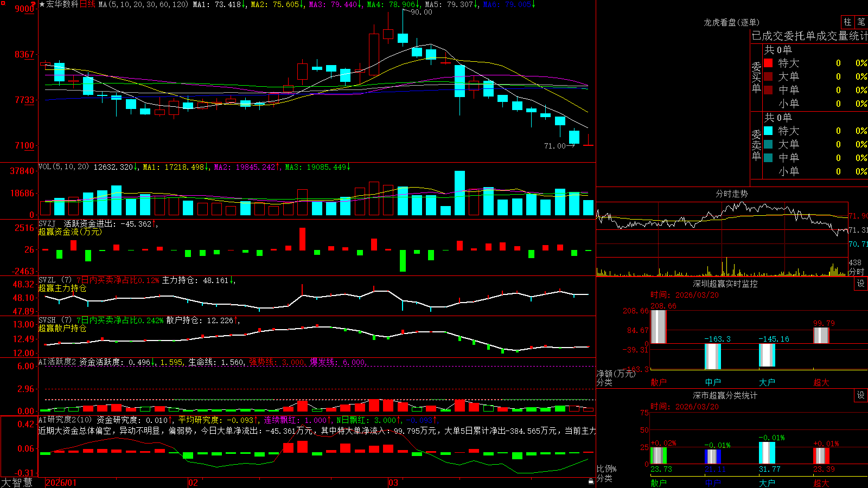The height and width of the screenshot is (488, 868).
Task: Select the 深市超赢分类统计 panel title
Action: (725, 395)
